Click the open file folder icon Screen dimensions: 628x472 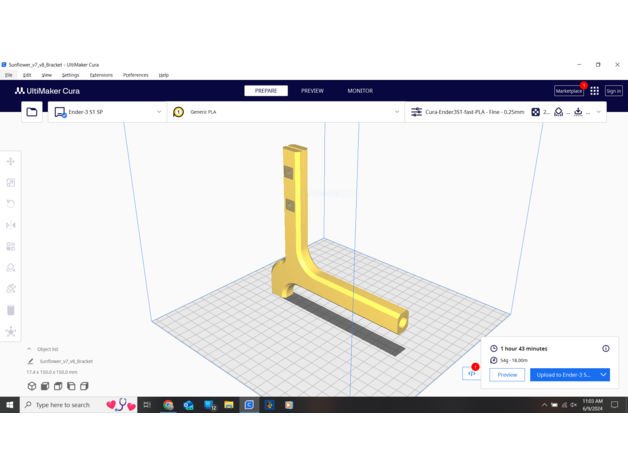(x=32, y=112)
